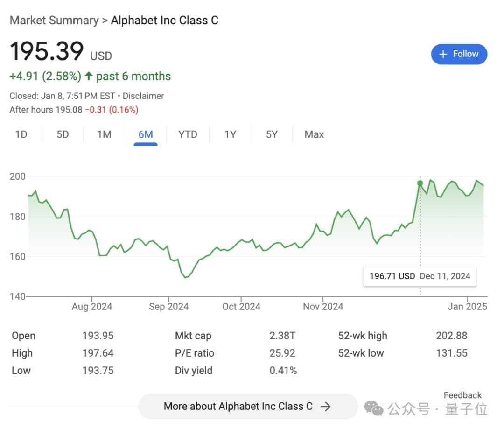Image resolution: width=504 pixels, height=429 pixels.
Task: Show the 1Y price chart
Action: click(x=230, y=134)
